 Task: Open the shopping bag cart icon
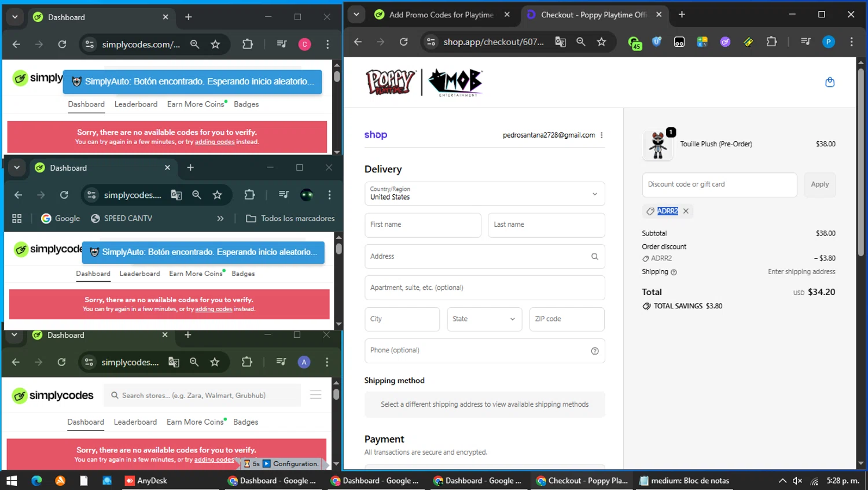click(x=830, y=82)
